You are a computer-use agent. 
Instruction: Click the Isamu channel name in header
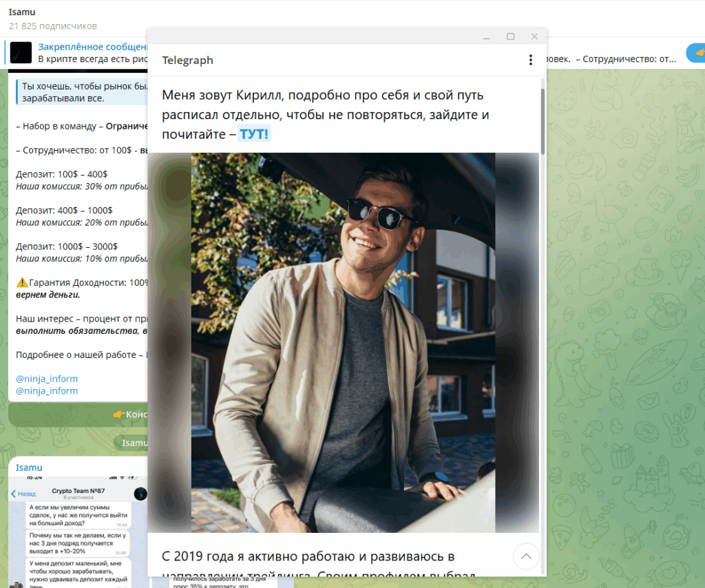coord(22,12)
